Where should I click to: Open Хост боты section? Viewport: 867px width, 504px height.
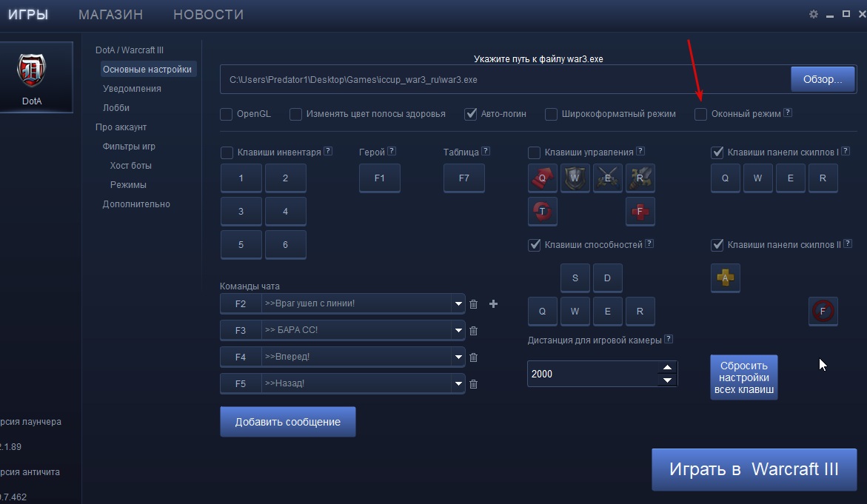pos(130,166)
